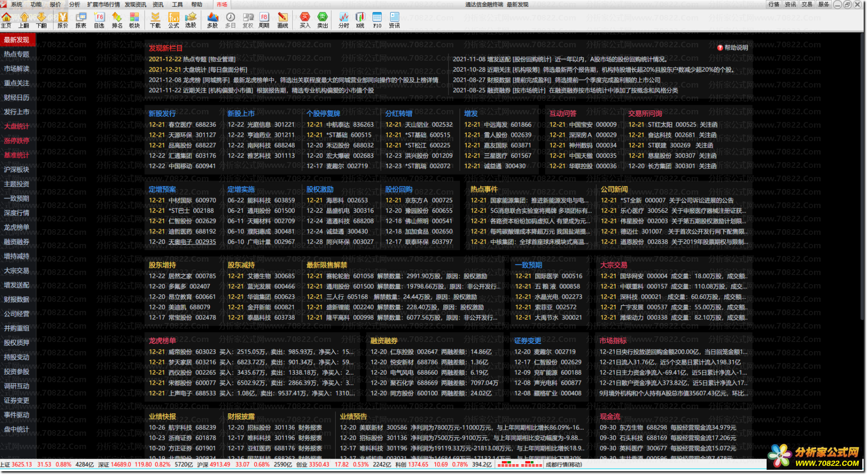Open the 公式 formula toolbar icon
868x475 pixels.
[x=174, y=20]
